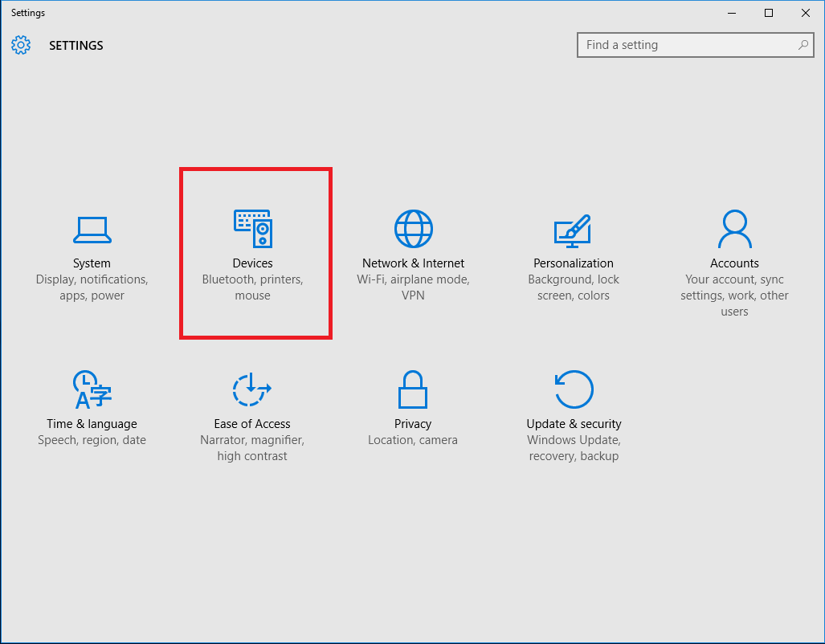The image size is (825, 644).
Task: Open the Privacy padlock icon
Action: [413, 389]
